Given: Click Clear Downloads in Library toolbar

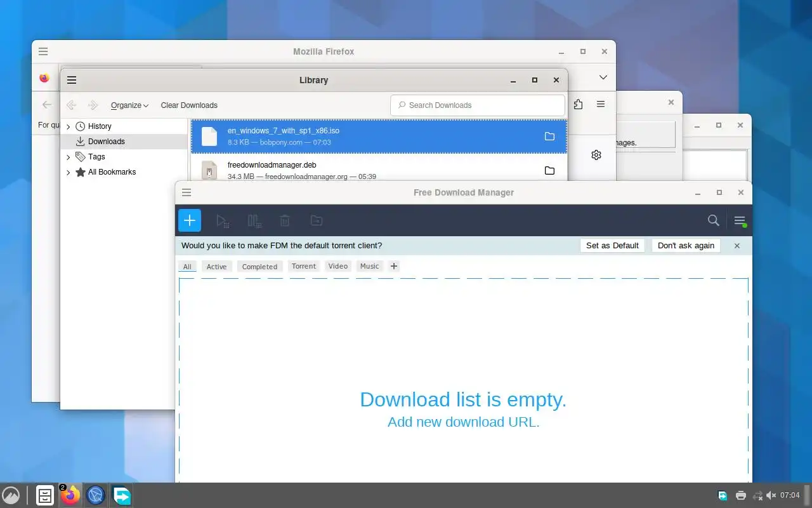Looking at the screenshot, I should (189, 105).
